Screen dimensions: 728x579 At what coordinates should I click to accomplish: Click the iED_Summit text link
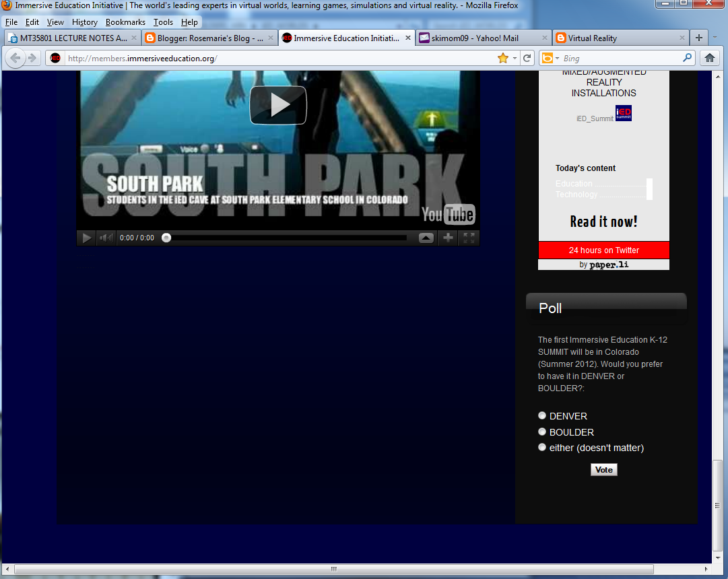(595, 119)
